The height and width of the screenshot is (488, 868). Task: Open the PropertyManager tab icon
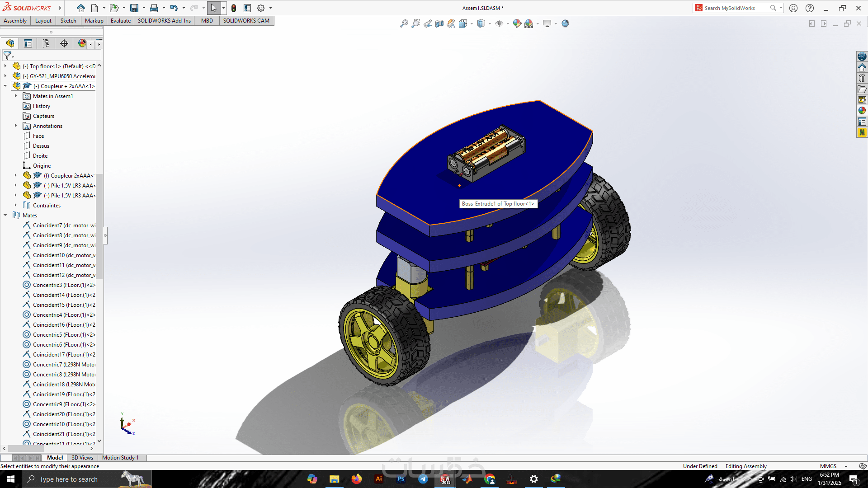click(28, 43)
